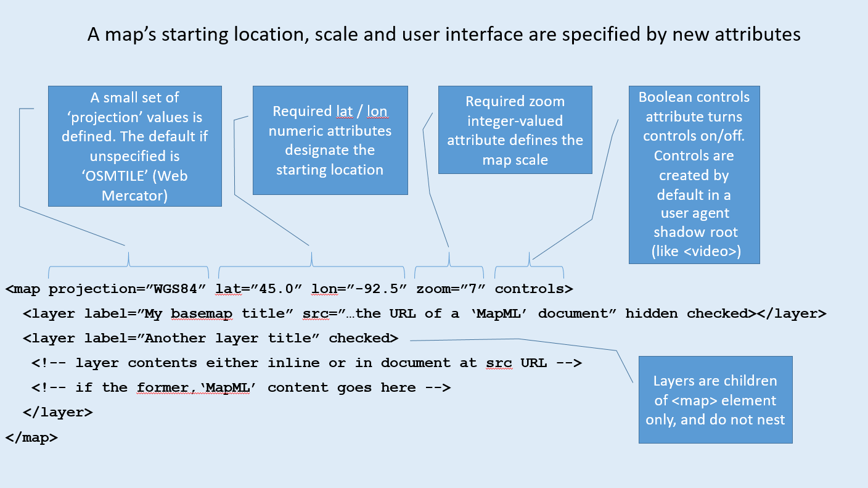Click the slide title about map's starting location
Image resolution: width=868 pixels, height=488 pixels.
[x=444, y=34]
